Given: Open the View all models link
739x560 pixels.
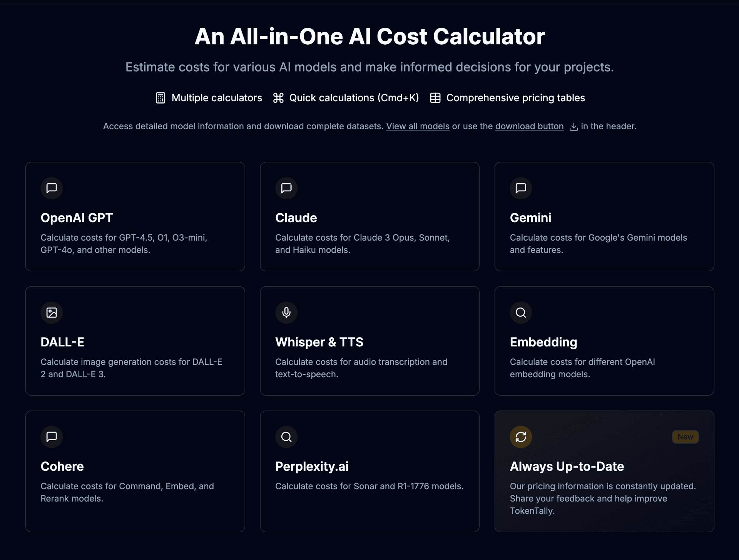Looking at the screenshot, I should (418, 126).
